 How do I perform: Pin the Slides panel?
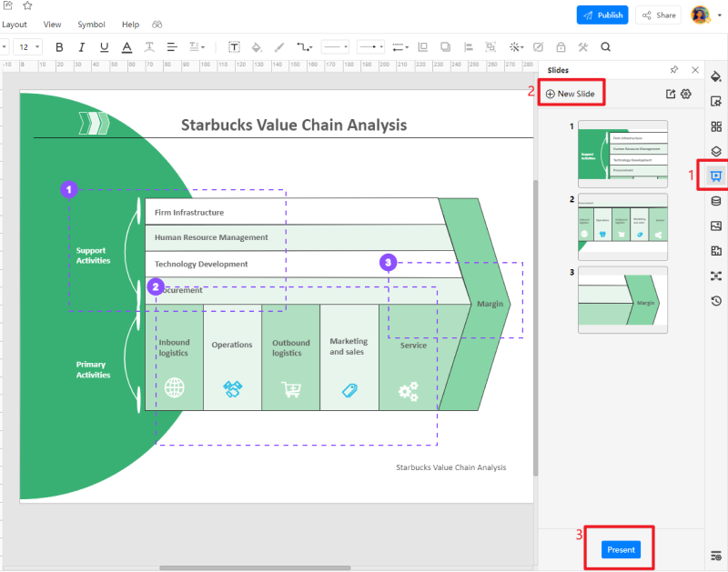(x=674, y=70)
